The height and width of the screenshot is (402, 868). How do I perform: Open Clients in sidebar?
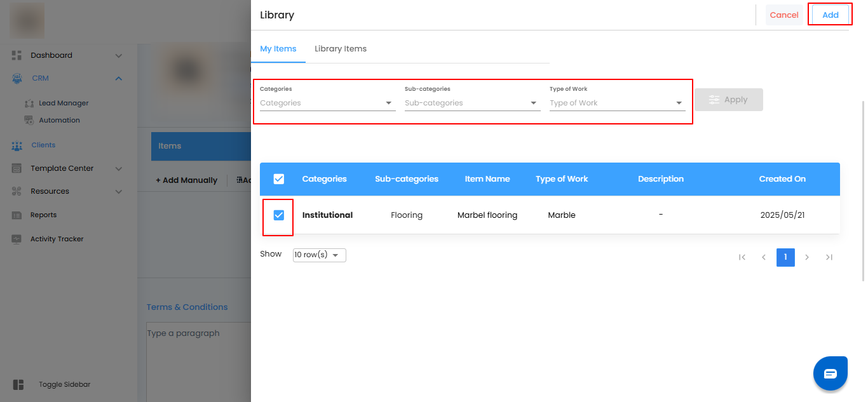click(43, 145)
